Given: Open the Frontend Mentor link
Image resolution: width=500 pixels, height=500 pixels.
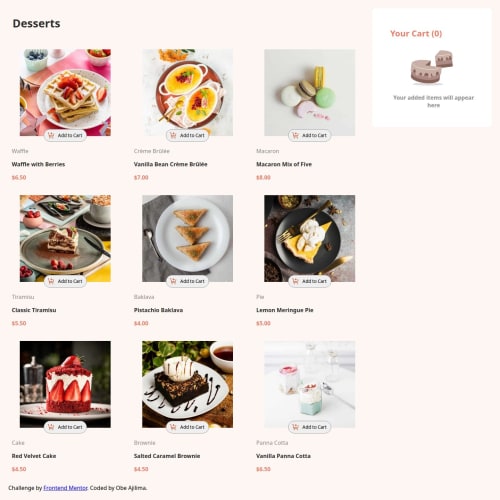Looking at the screenshot, I should pyautogui.click(x=65, y=488).
